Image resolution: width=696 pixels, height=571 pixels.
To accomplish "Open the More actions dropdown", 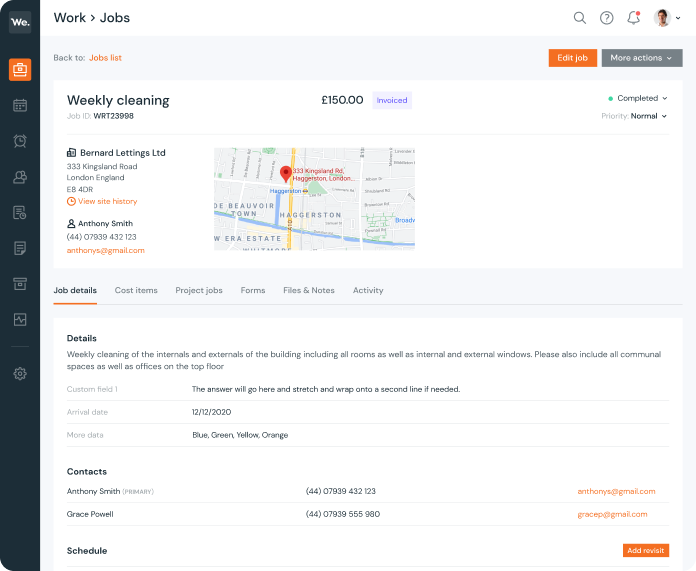I will (642, 58).
